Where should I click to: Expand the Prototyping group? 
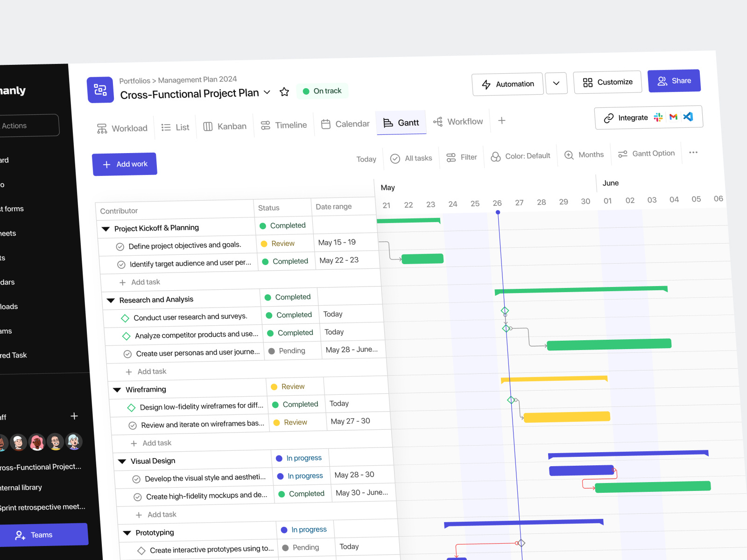click(x=127, y=532)
